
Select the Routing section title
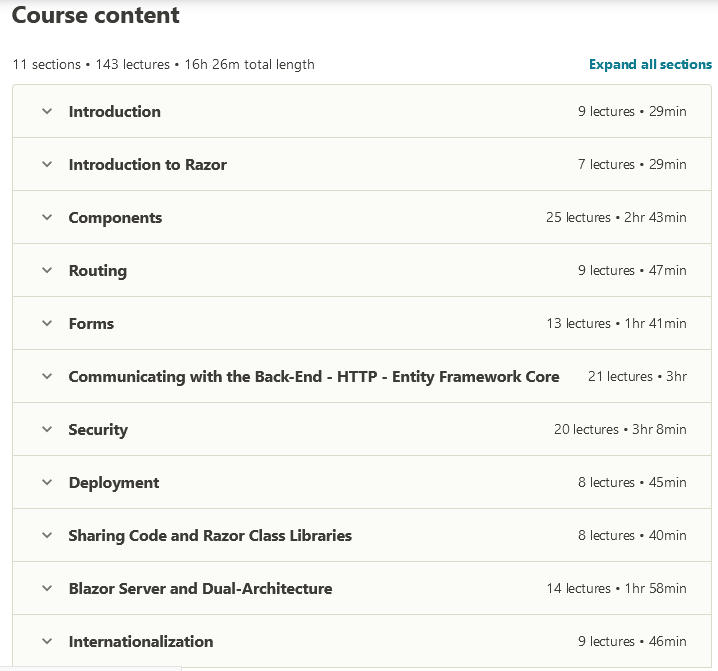[97, 271]
